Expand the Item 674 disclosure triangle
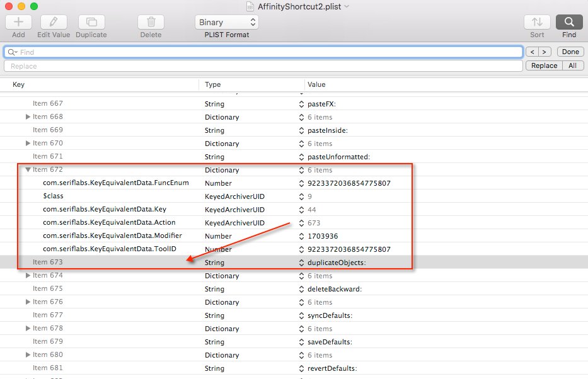Image resolution: width=588 pixels, height=379 pixels. click(28, 275)
